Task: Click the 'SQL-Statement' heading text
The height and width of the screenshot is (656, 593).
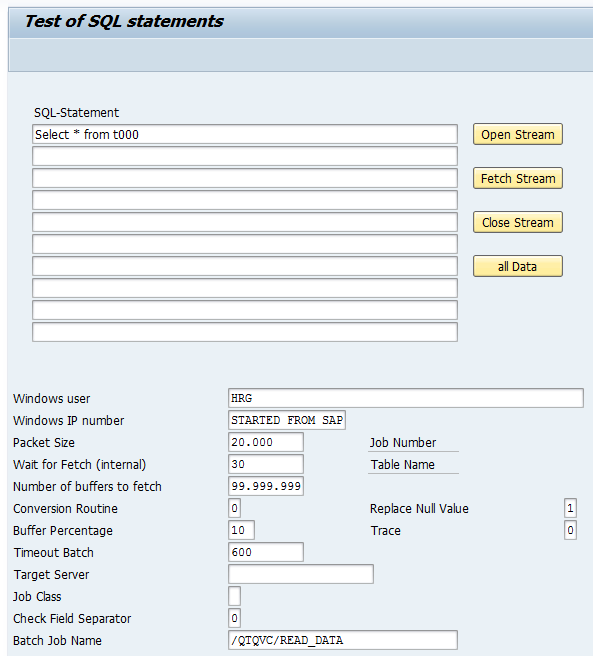Action: click(76, 113)
